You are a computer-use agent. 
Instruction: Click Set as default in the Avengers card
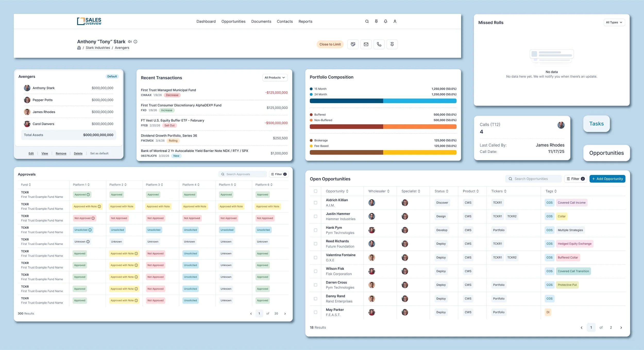(x=99, y=153)
